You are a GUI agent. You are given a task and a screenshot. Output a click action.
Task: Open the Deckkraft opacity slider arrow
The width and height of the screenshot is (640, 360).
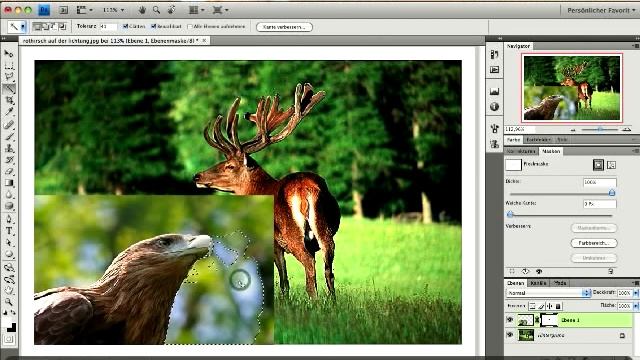[x=636, y=293]
